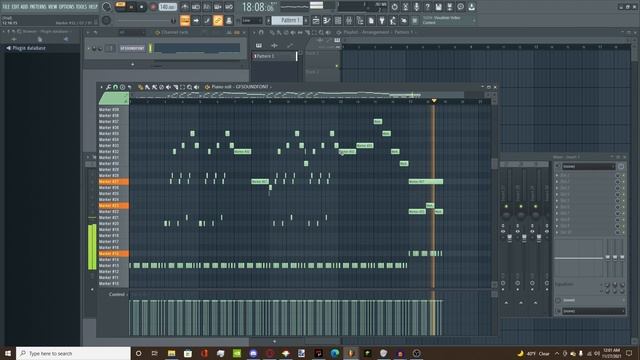Toggle countdown before recording

tap(207, 7)
